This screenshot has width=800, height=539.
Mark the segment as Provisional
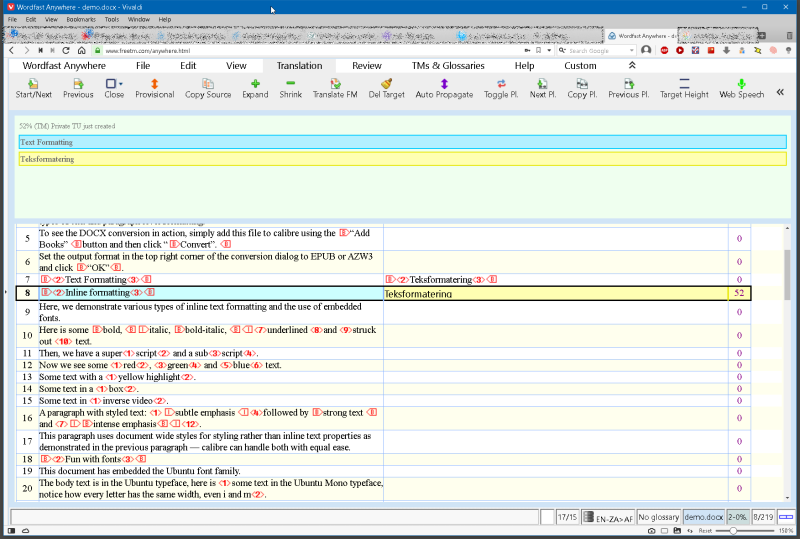tap(155, 88)
